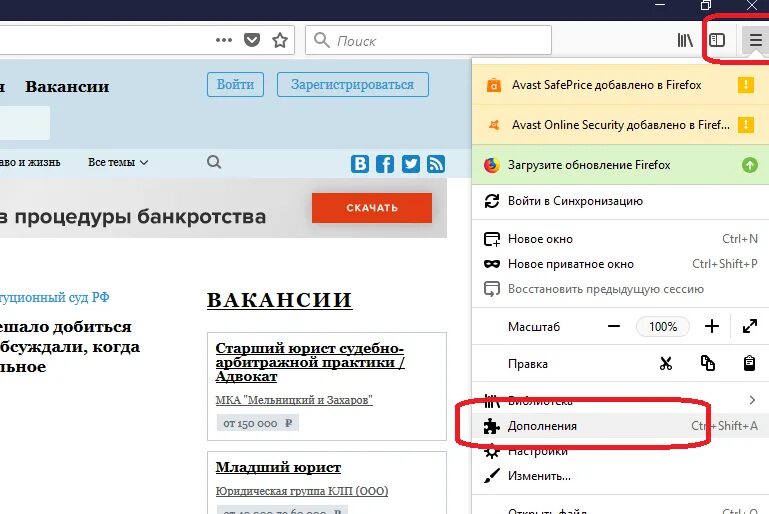Open the VKontakte social icon
Viewport: 769px width, 514px height.
tap(359, 163)
